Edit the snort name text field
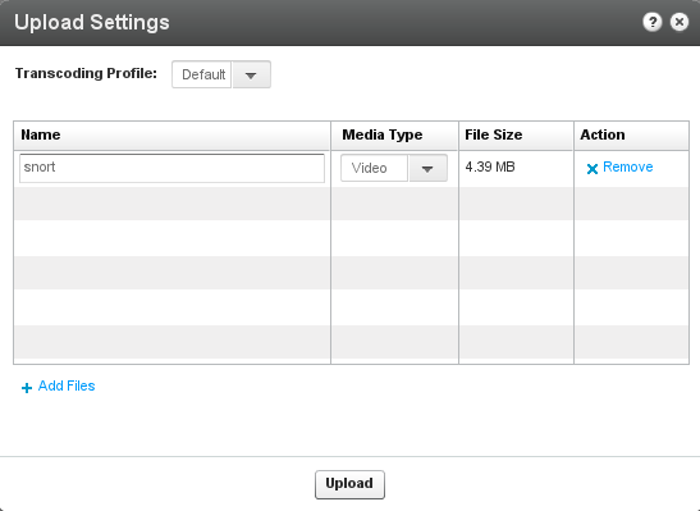Viewport: 700px width, 511px height. point(172,168)
